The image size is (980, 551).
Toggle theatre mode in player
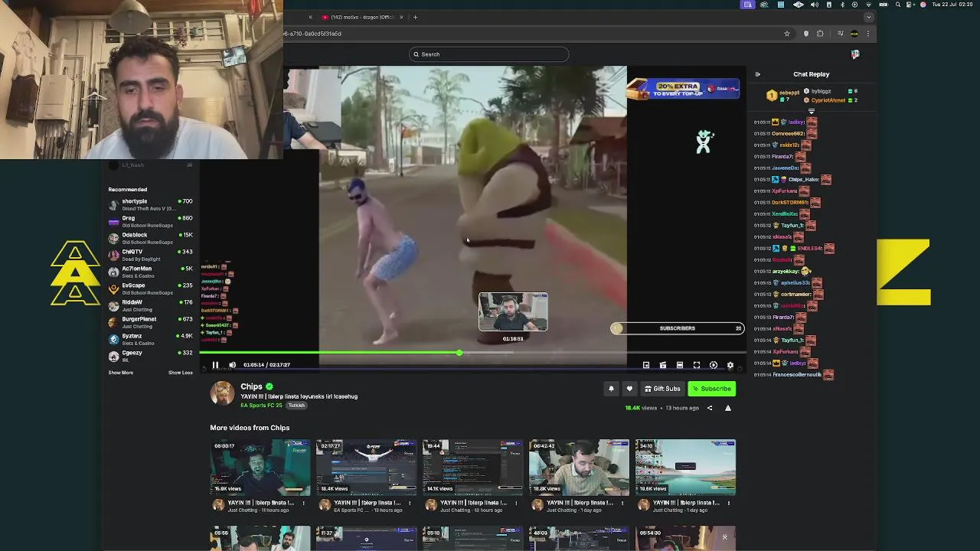[x=679, y=365]
